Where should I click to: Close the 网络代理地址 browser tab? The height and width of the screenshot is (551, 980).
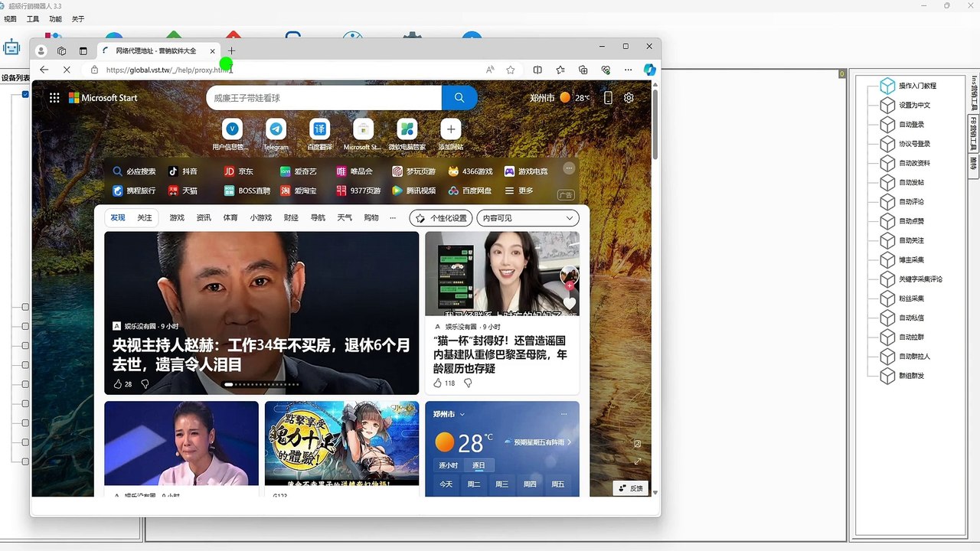click(213, 51)
